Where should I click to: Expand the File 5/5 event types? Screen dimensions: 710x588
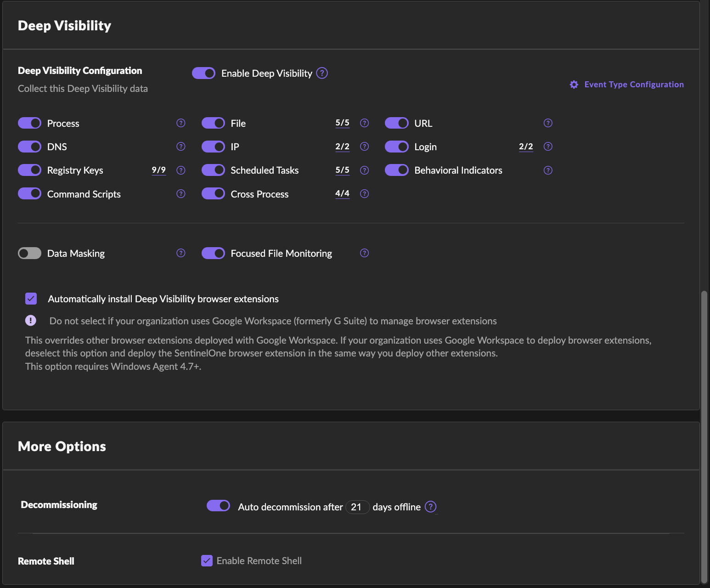click(x=342, y=123)
